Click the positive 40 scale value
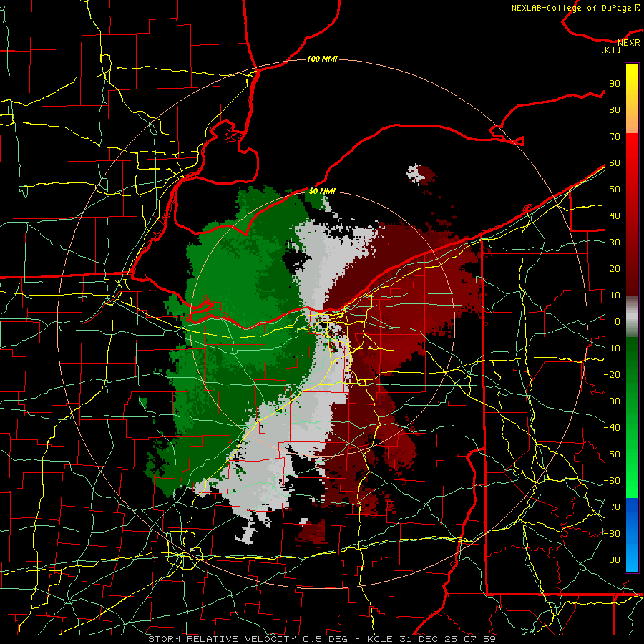The height and width of the screenshot is (644, 644). coord(615,215)
